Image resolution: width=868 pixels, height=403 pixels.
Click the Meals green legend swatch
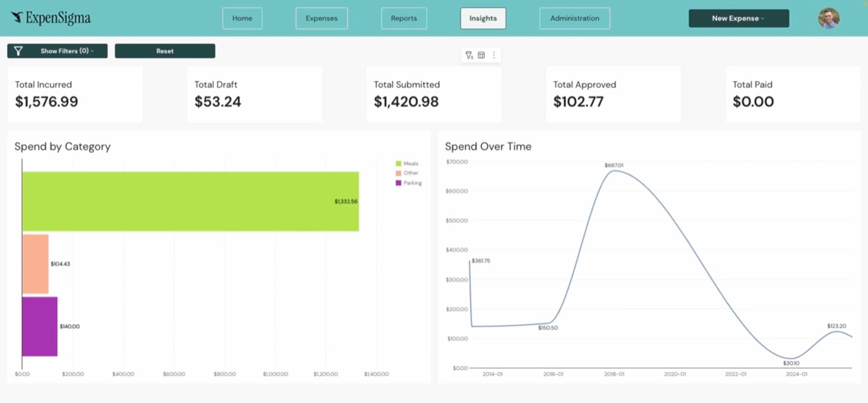[398, 164]
